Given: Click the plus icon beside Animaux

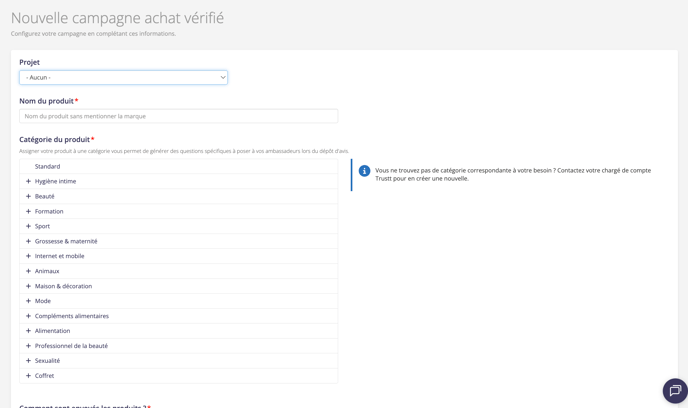Looking at the screenshot, I should coord(28,271).
